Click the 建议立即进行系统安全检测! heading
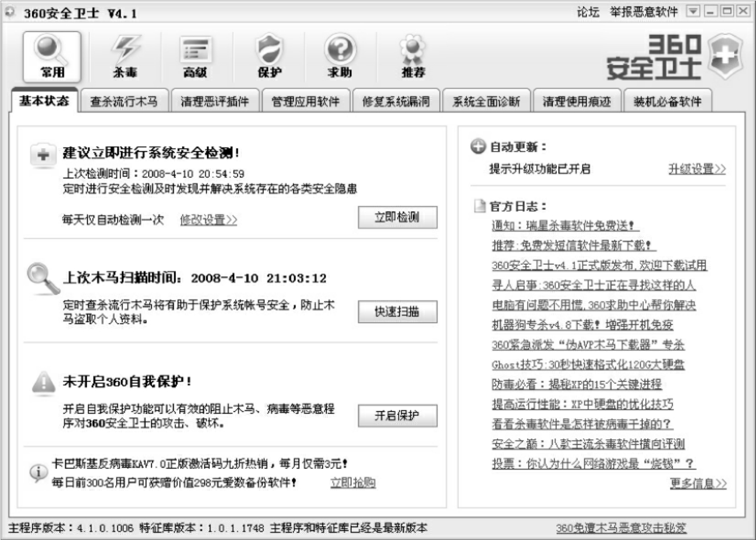Image resolution: width=756 pixels, height=540 pixels. tap(151, 153)
